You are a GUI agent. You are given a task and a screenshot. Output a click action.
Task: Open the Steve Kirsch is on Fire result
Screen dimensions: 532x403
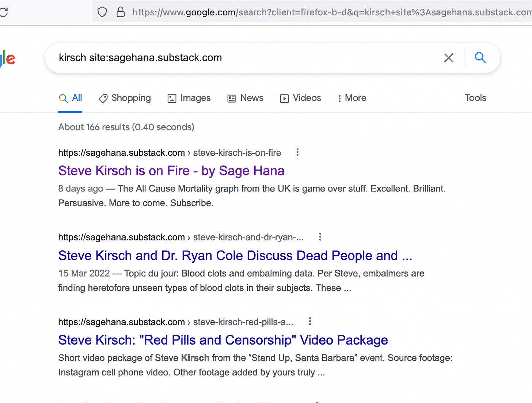click(171, 171)
